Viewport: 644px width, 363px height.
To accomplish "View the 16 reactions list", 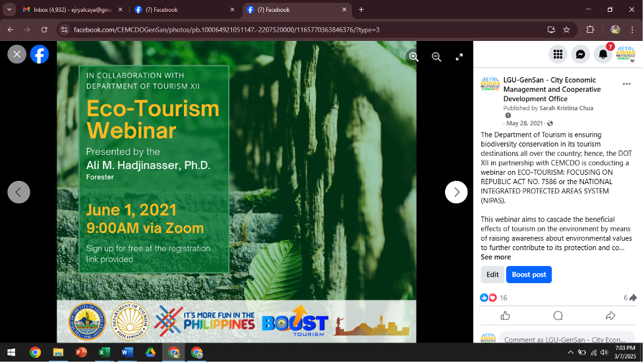I will click(494, 298).
